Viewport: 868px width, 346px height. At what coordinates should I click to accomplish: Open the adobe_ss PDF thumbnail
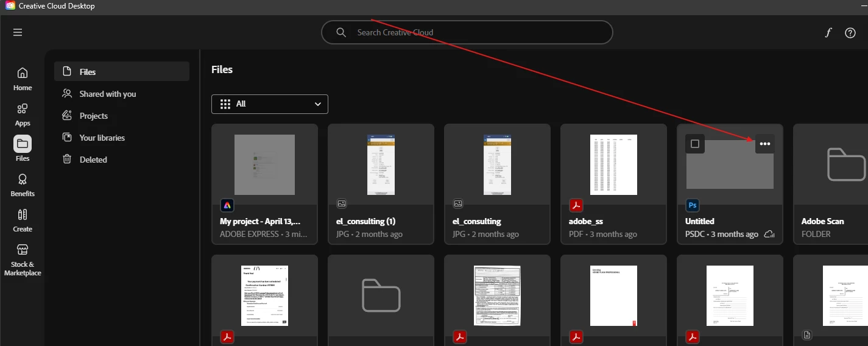click(x=613, y=164)
